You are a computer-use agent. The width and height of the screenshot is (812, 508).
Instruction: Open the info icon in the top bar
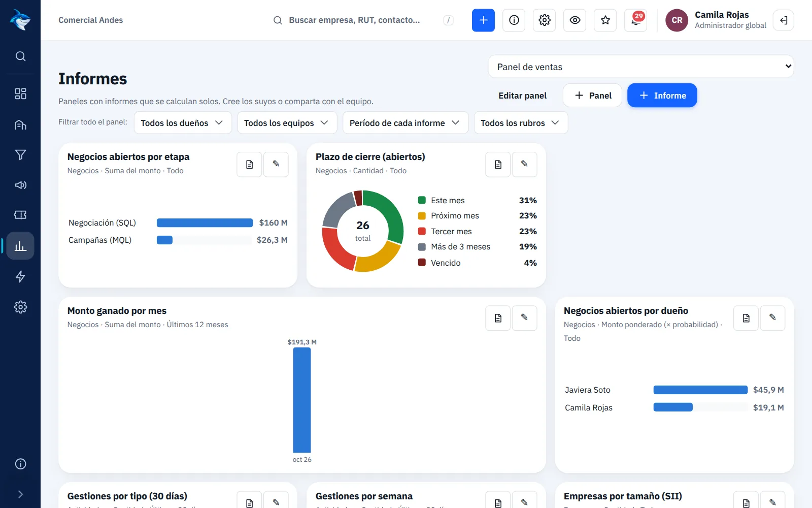[x=514, y=20]
